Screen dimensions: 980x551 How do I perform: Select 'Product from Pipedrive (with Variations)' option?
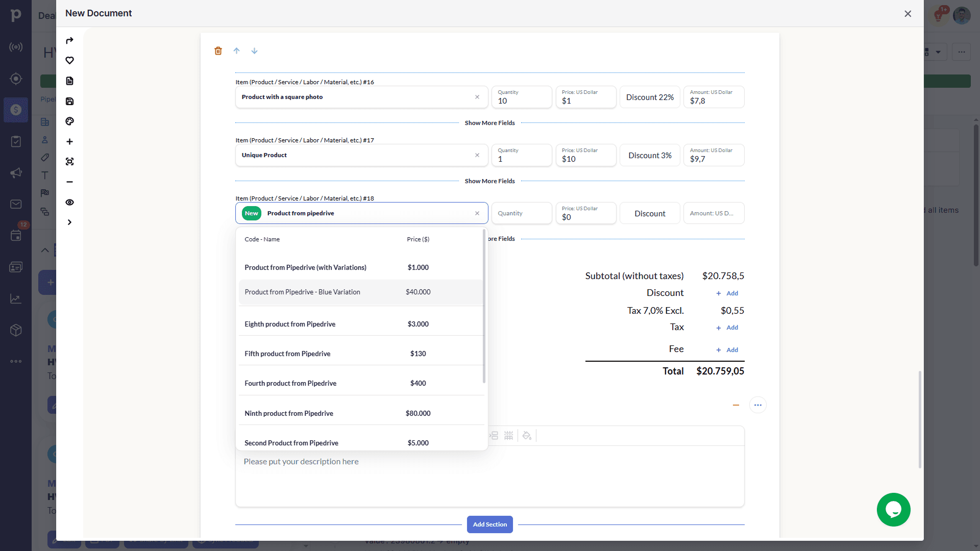(361, 267)
